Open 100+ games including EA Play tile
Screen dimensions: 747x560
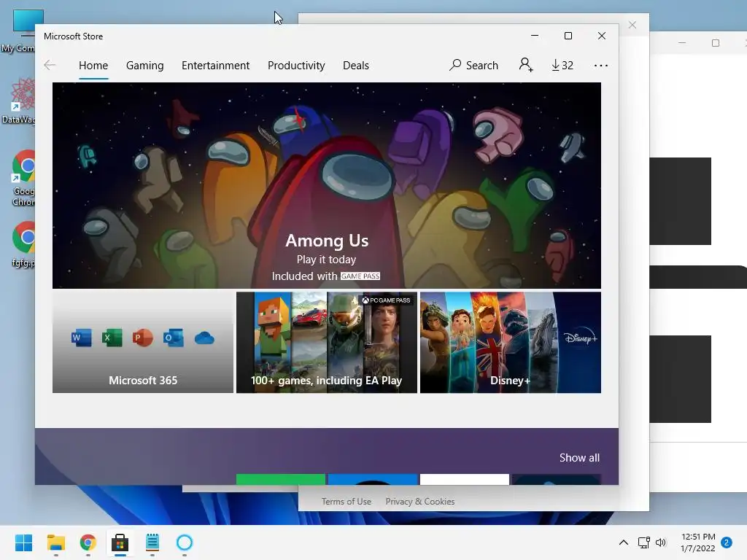pyautogui.click(x=327, y=343)
